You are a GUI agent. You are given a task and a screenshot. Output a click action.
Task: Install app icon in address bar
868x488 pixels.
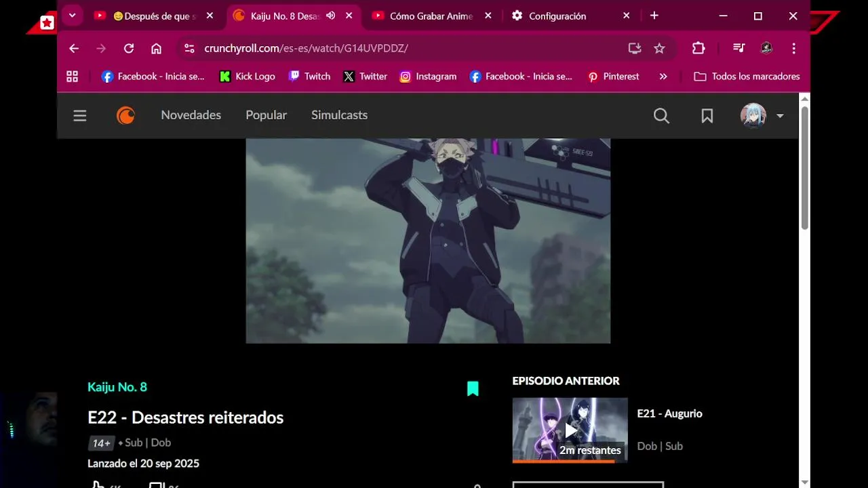point(635,48)
